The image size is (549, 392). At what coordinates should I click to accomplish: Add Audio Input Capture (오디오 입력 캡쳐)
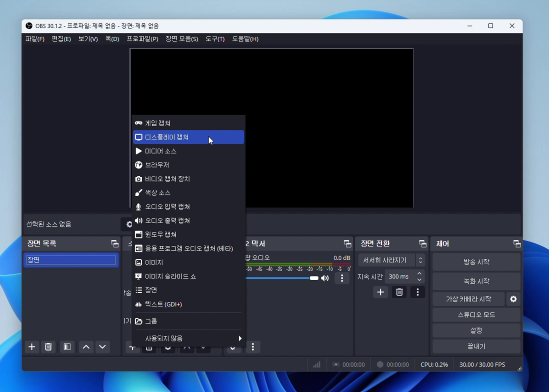[x=189, y=206]
